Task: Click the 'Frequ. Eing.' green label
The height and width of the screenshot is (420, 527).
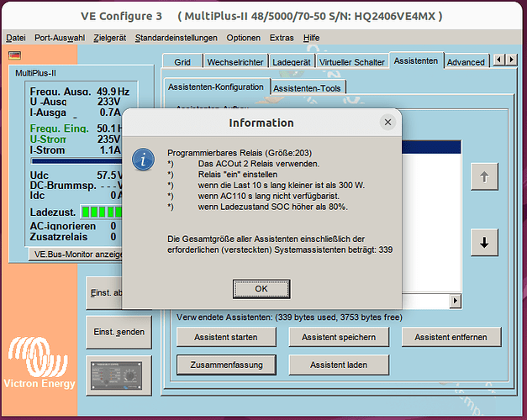Action: [60, 129]
